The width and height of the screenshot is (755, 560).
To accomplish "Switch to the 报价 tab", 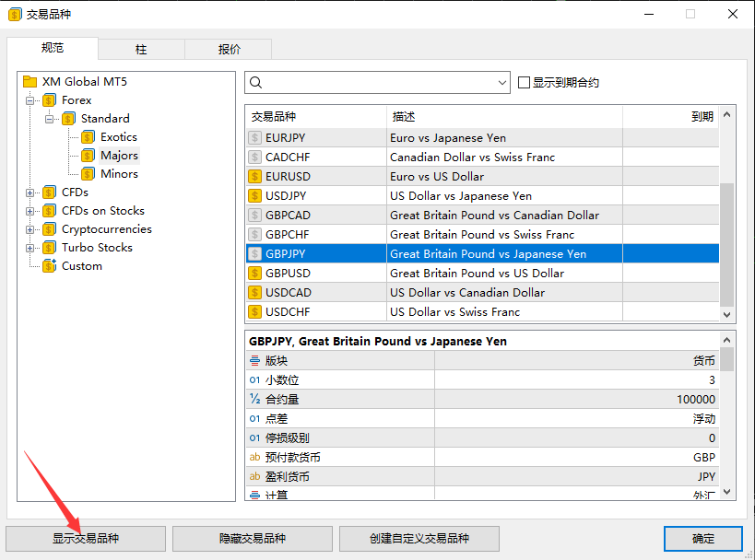I will point(228,49).
